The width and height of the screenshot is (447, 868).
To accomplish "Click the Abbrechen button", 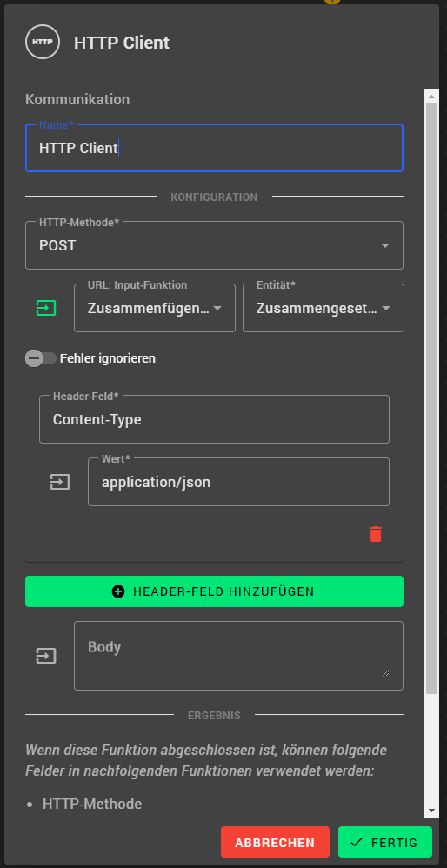I will coord(275,842).
